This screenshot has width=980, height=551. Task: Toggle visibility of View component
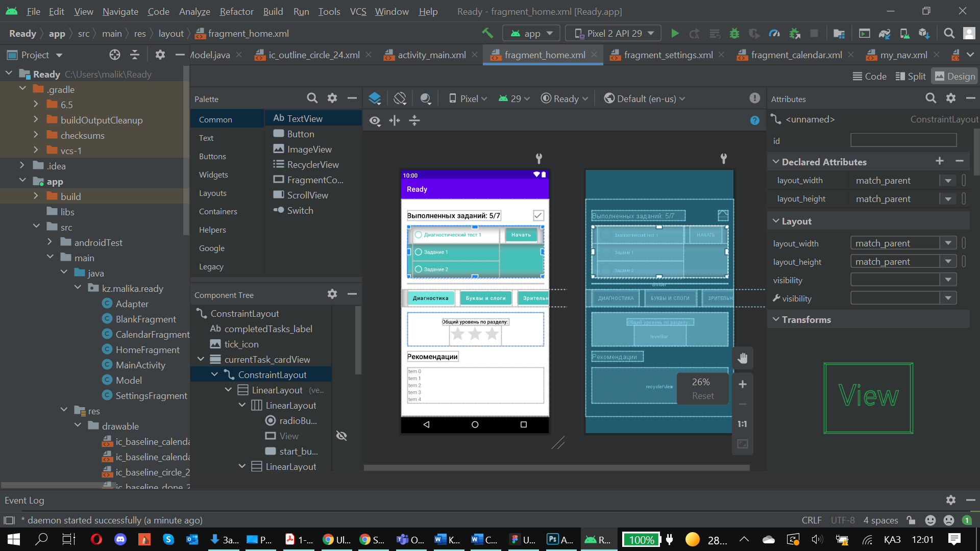(x=341, y=436)
